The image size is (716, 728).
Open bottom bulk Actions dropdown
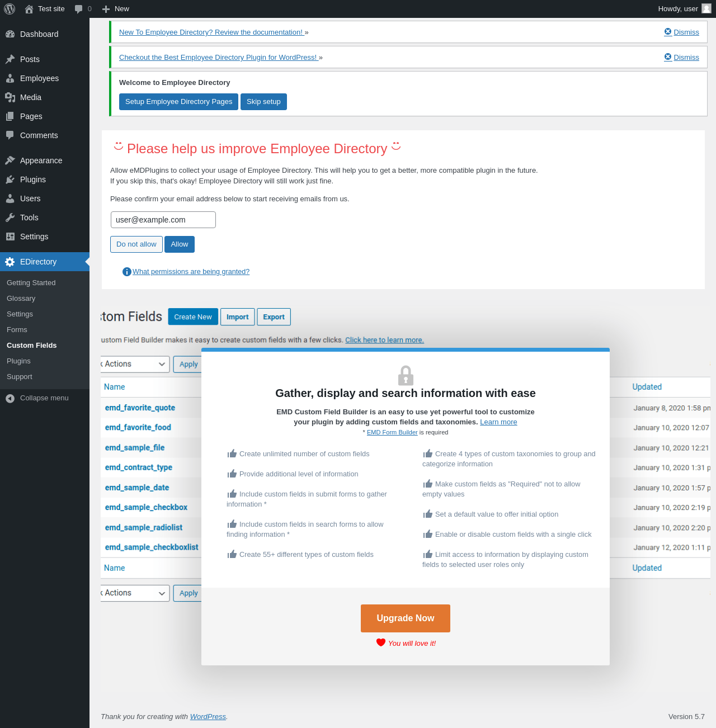tap(135, 593)
